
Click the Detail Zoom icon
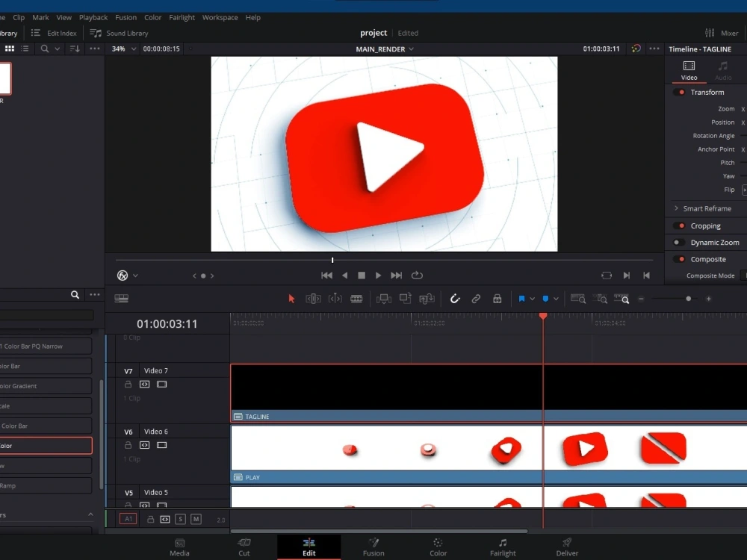point(600,299)
